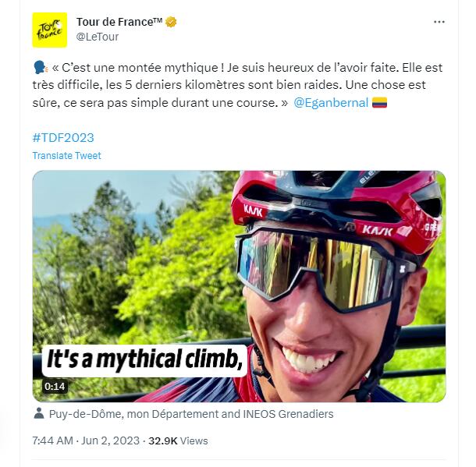Open the 32.9K Views count
The width and height of the screenshot is (476, 467).
pyautogui.click(x=179, y=440)
